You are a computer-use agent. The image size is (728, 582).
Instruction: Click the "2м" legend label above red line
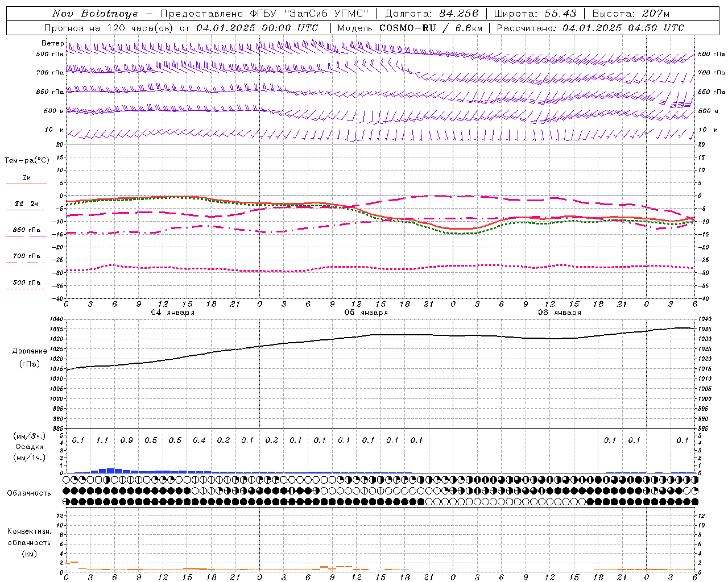pos(27,178)
